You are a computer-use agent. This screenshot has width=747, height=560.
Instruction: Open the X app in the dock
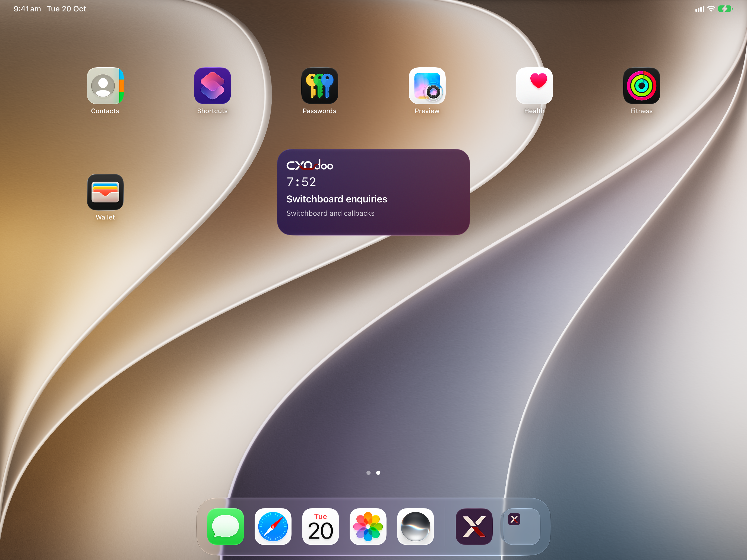tap(474, 526)
